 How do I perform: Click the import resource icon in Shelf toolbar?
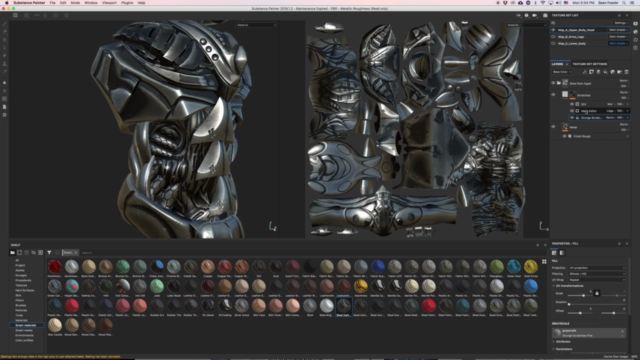coord(40,253)
